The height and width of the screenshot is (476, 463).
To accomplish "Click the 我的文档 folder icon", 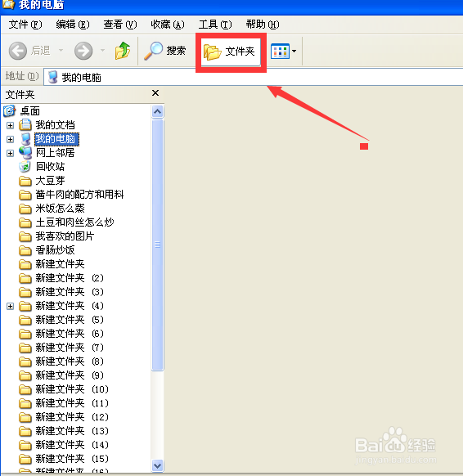I will [x=25, y=125].
